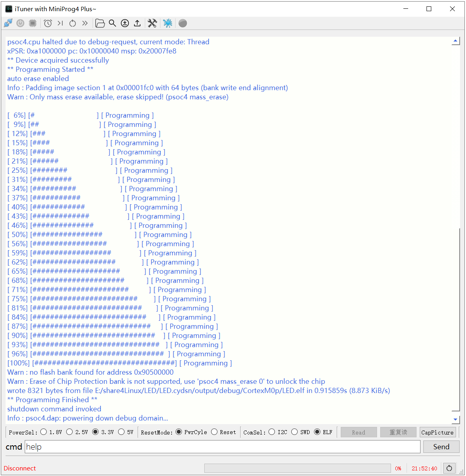The image size is (466, 476).
Task: Click the [ 6%] Programming progress line
Action: coord(81,115)
